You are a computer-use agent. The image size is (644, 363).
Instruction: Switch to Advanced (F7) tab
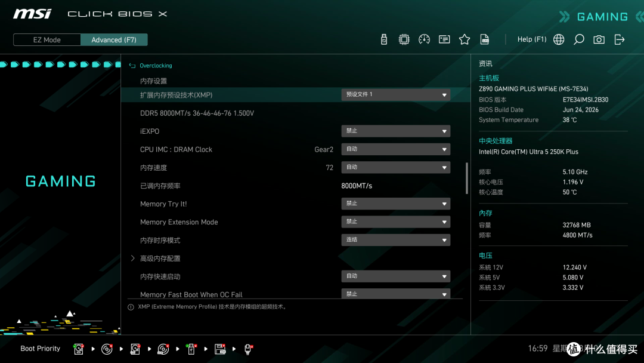pos(114,40)
